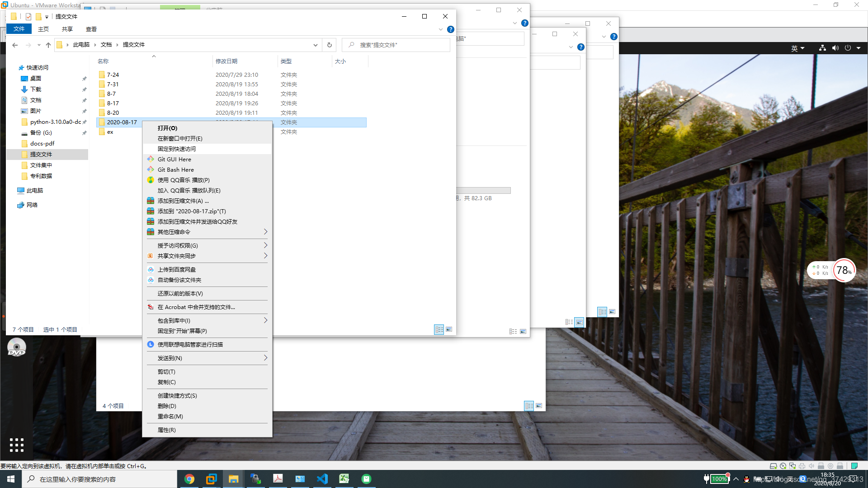Click Ubuntu Show Applications grid icon
This screenshot has height=488, width=868.
[17, 445]
